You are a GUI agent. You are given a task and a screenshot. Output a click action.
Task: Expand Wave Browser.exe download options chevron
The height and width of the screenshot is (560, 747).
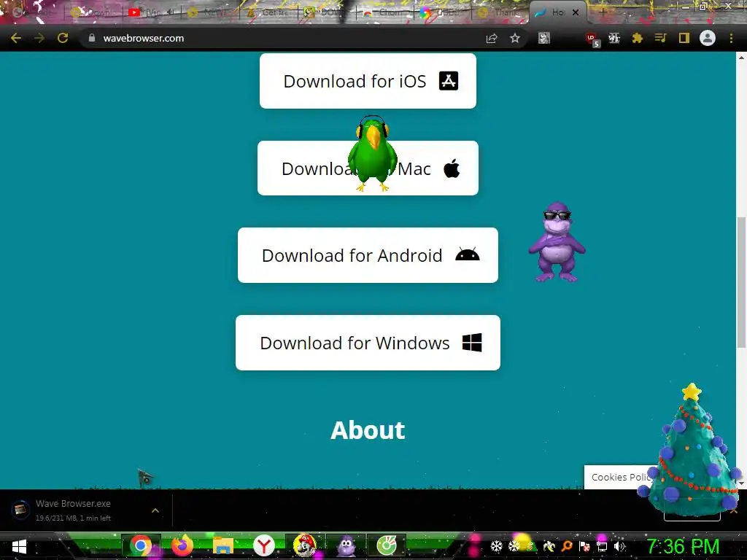[x=155, y=510]
